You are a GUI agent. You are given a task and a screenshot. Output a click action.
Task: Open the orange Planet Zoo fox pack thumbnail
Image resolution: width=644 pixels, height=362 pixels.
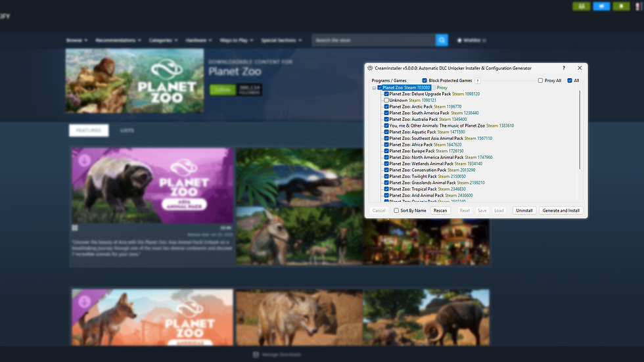pos(152,317)
